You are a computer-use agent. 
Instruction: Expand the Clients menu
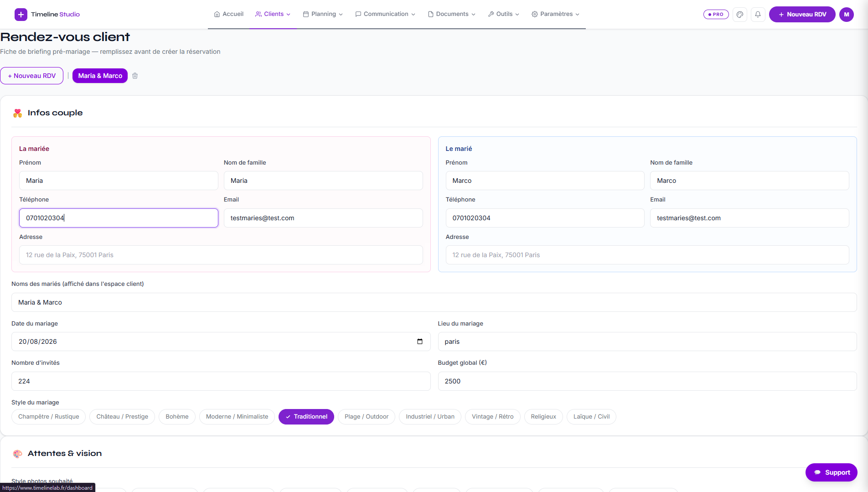point(273,14)
